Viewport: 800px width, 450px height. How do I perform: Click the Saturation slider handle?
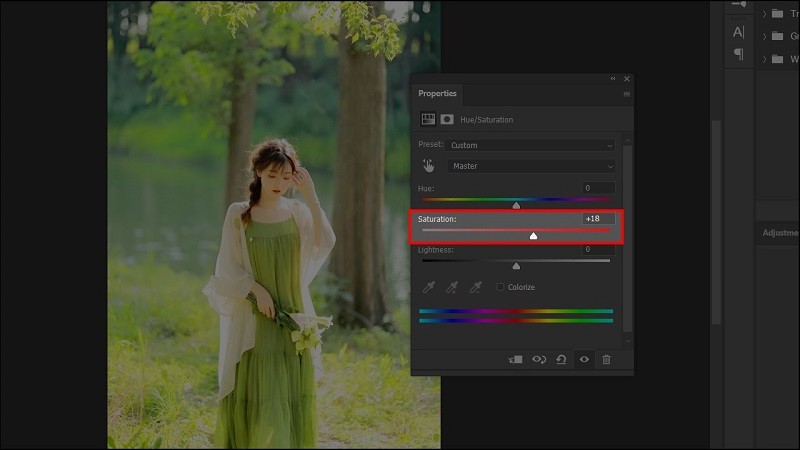pyautogui.click(x=533, y=236)
